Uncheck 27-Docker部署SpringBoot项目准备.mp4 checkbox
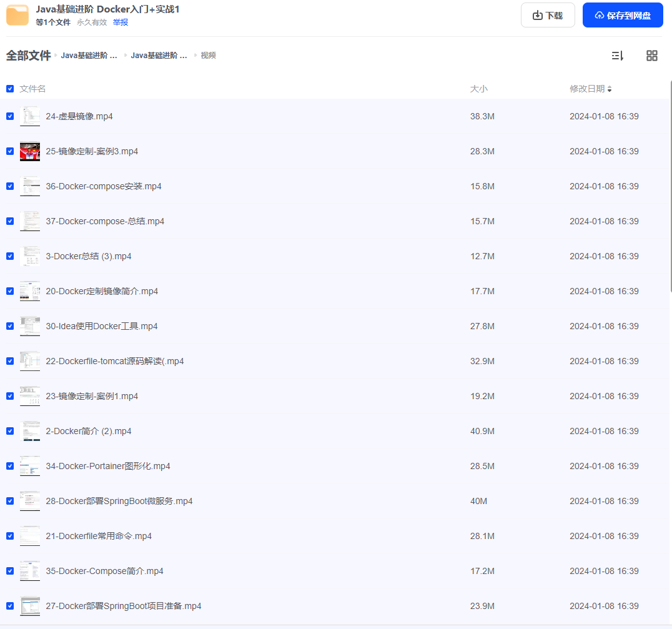 (x=10, y=606)
